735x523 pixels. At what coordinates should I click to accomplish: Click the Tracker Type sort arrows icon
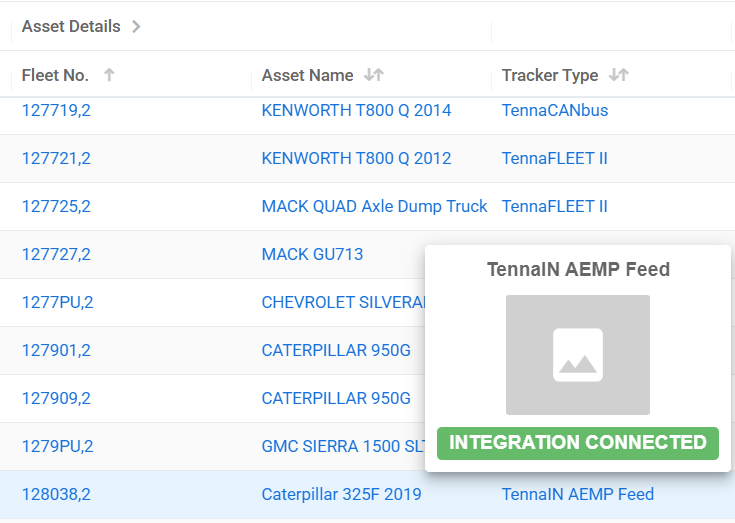click(619, 75)
